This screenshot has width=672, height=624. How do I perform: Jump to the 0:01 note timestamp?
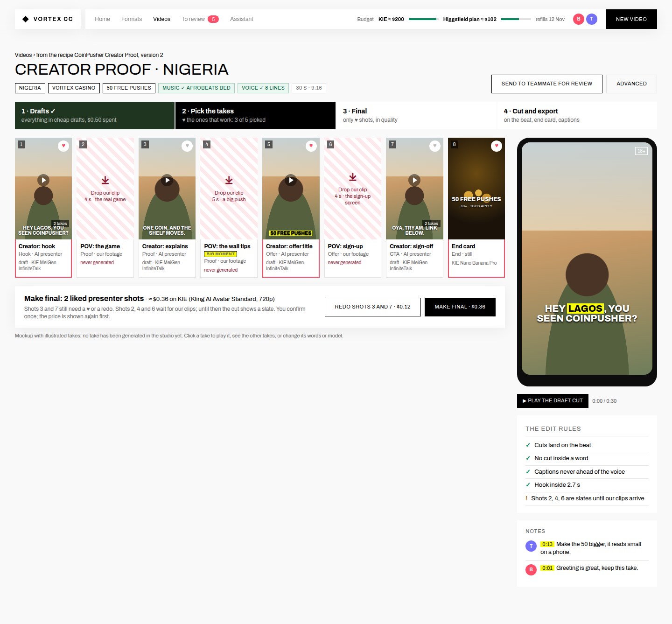point(547,568)
